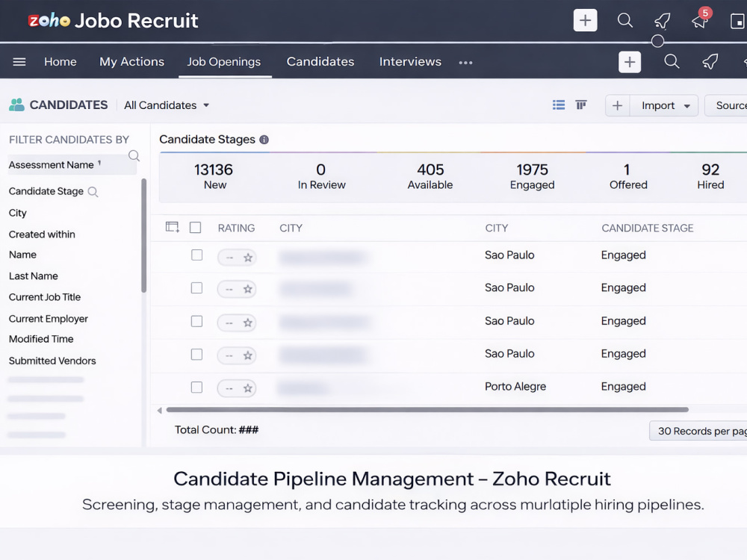This screenshot has width=747, height=560.
Task: Tick the select-all checkbox in table header
Action: (x=195, y=228)
